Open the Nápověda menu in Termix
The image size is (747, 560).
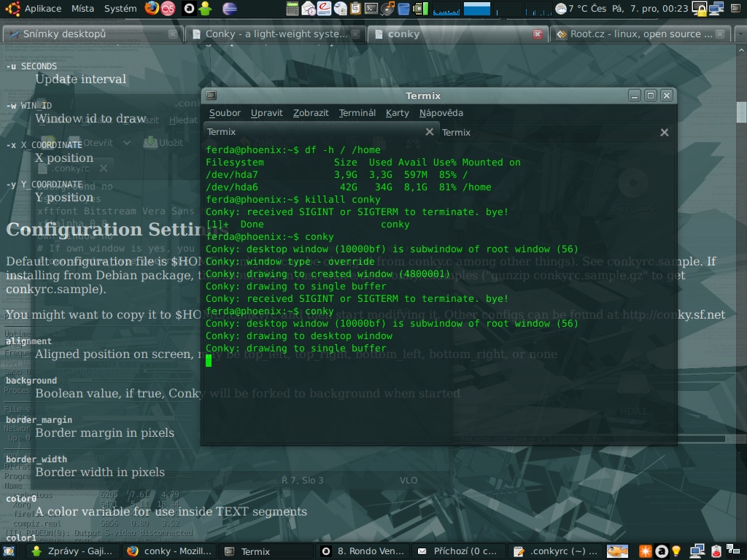coord(441,113)
